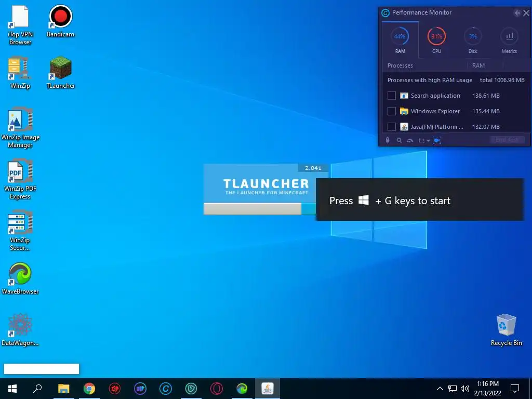Click the Processes column header
Screen dimensions: 532x399
click(401, 65)
